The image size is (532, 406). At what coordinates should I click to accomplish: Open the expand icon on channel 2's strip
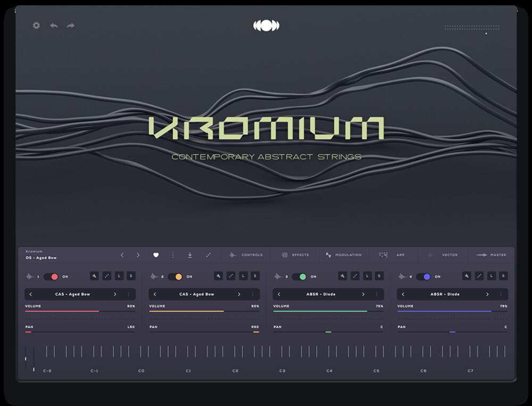click(231, 275)
